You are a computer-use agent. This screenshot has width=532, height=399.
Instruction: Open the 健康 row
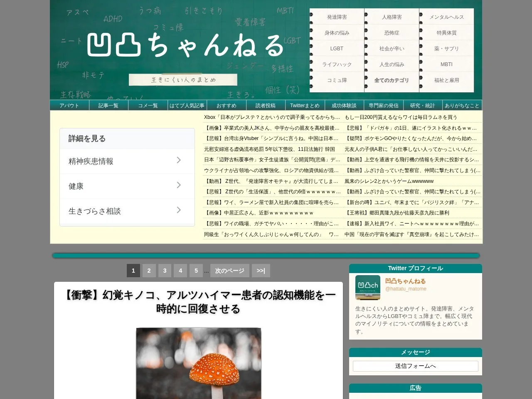coord(127,186)
